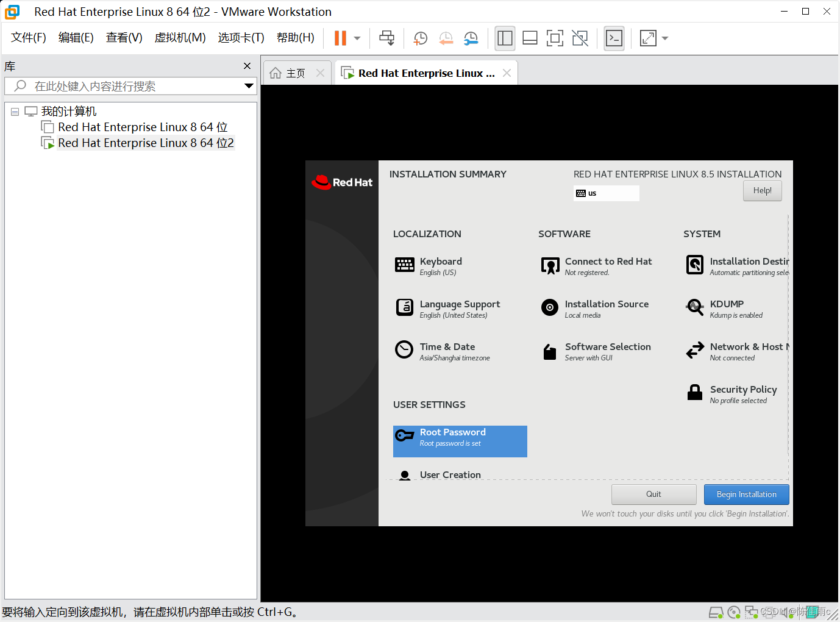Open the stretch display dropdown arrow

665,38
